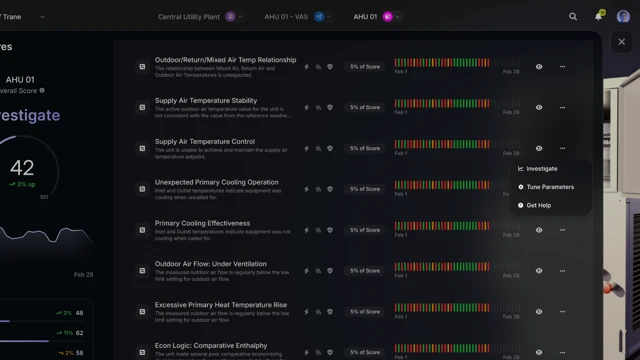640x360 pixels.
Task: Click shield icon on Outdoor/Return/Mixed Air Temp row
Action: point(330,67)
